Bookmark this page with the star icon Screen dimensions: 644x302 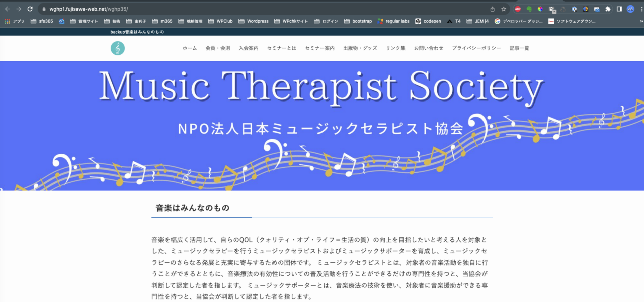(x=504, y=9)
